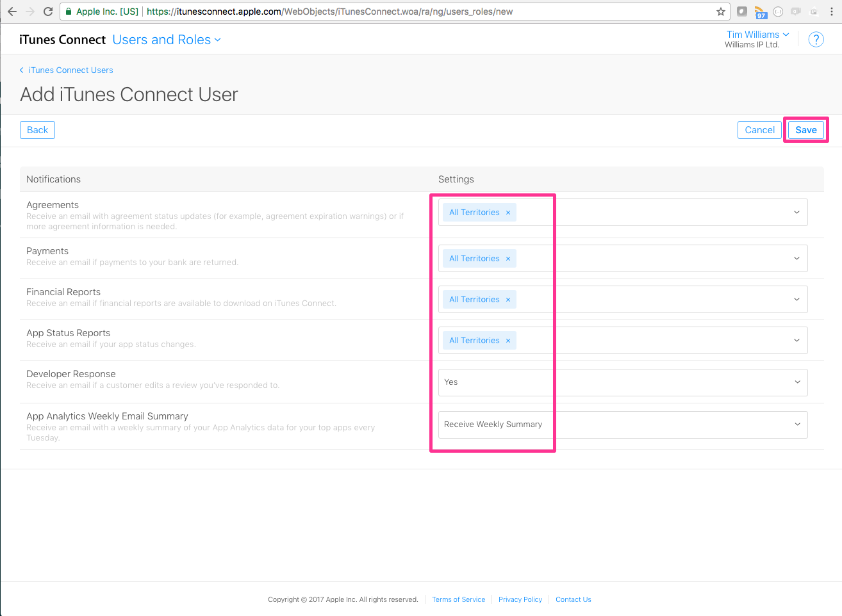
Task: Click the Notifications column header
Action: pyautogui.click(x=53, y=179)
